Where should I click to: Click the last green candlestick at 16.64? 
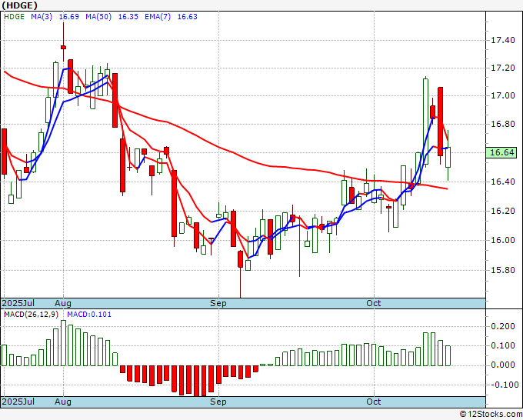point(448,157)
